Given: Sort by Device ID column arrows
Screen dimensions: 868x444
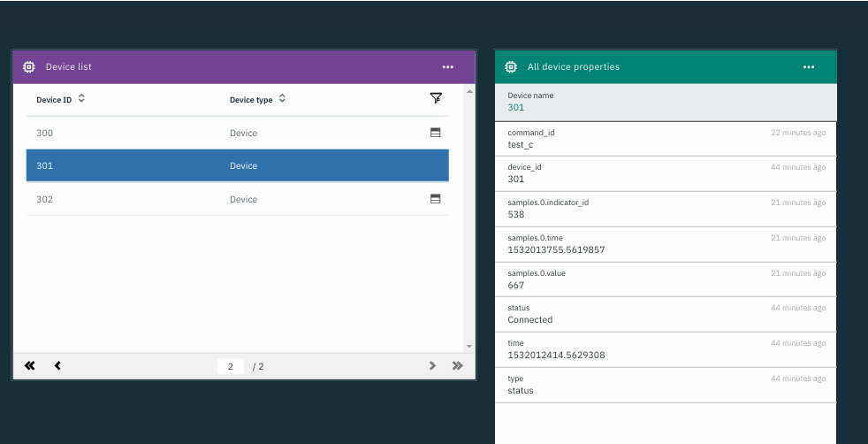Looking at the screenshot, I should coord(81,98).
